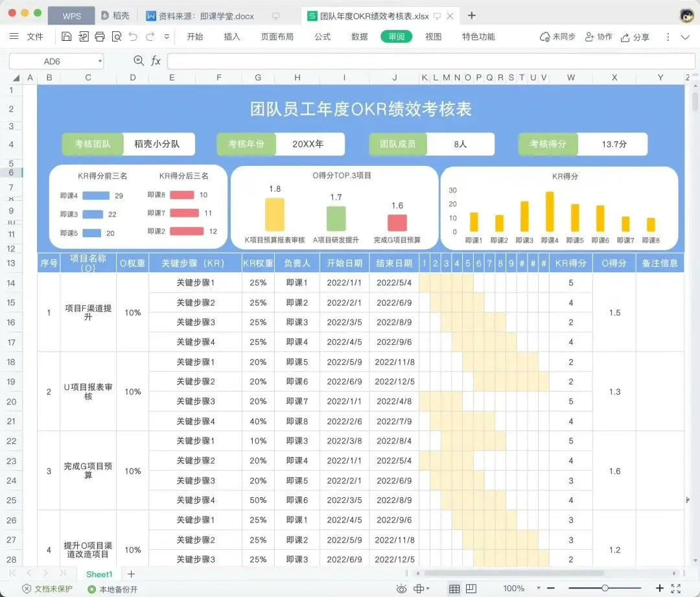Click the select-all corner triangle
700x597 pixels.
click(16, 78)
